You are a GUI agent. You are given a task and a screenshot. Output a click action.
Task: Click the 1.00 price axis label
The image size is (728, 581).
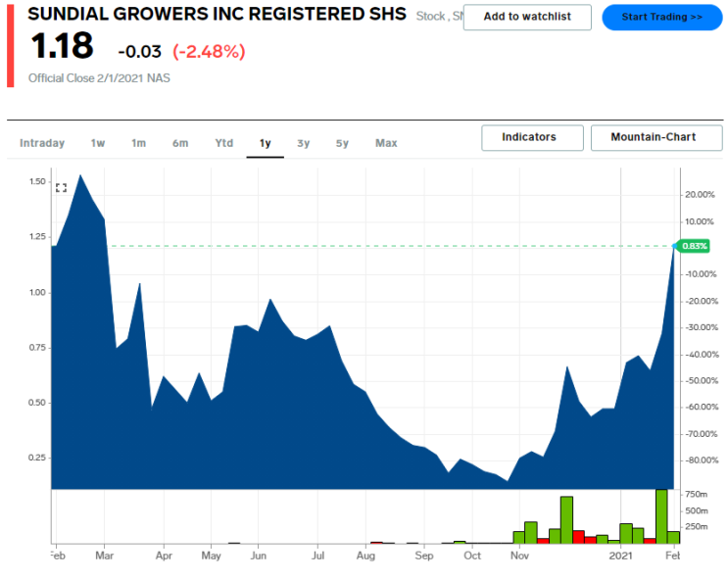pyautogui.click(x=37, y=293)
